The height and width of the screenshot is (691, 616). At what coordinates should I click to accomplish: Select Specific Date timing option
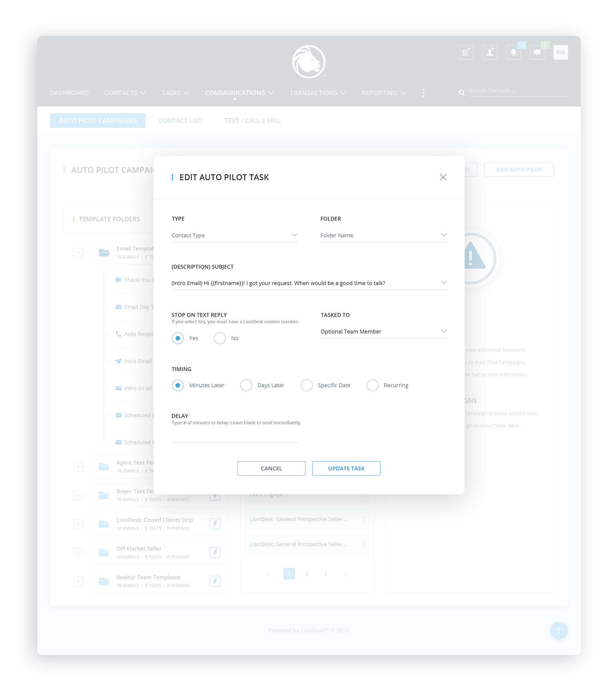306,385
